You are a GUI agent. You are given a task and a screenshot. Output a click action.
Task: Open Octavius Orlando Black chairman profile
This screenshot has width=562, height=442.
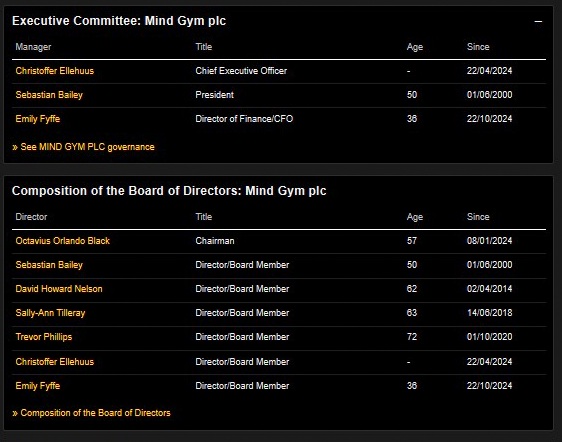click(62, 241)
